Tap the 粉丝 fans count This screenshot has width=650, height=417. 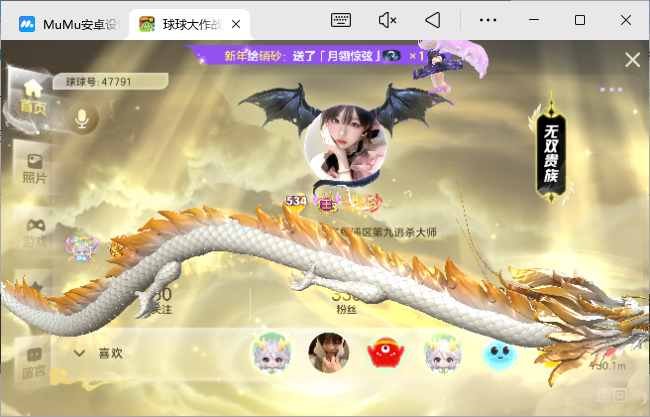click(x=345, y=302)
